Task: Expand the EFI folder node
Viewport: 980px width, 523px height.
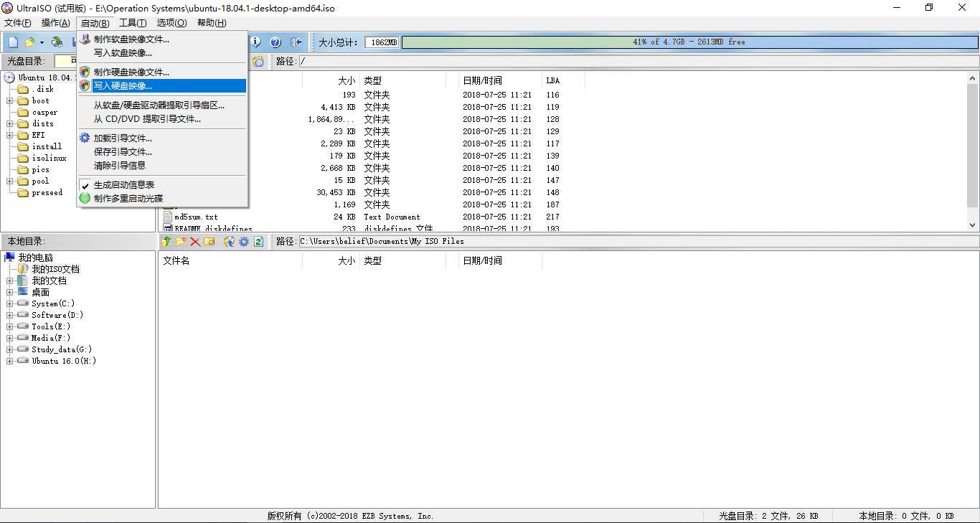Action: 11,136
